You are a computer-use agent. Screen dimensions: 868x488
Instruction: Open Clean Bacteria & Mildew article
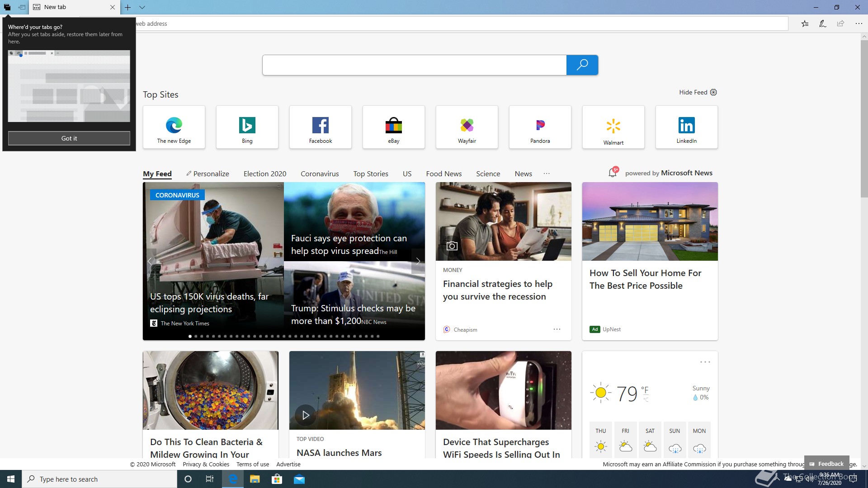click(x=206, y=448)
